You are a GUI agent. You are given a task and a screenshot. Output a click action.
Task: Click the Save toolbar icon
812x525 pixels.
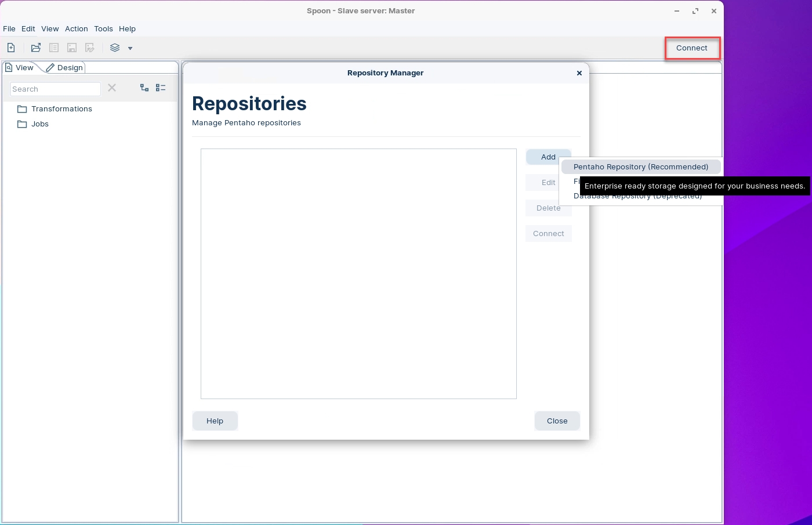tap(72, 48)
